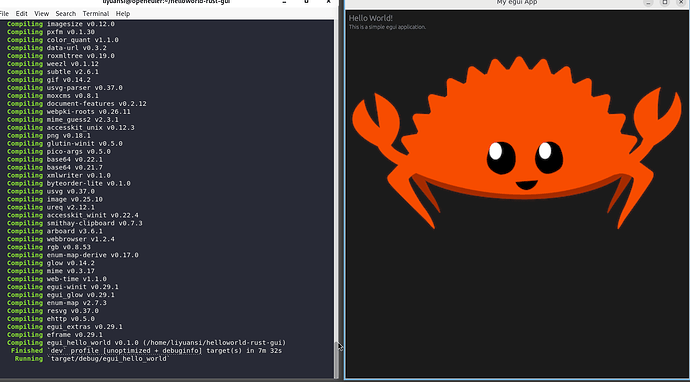Click the 'smithay-clipboard v0.7.3' line
The width and height of the screenshot is (690, 382).
click(75, 223)
